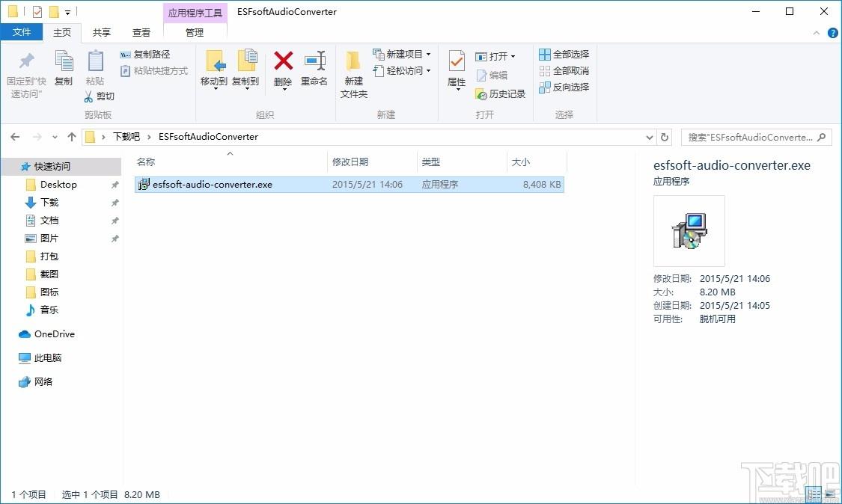Open the 打包 folder in sidebar
Image resolution: width=842 pixels, height=504 pixels.
pos(49,256)
